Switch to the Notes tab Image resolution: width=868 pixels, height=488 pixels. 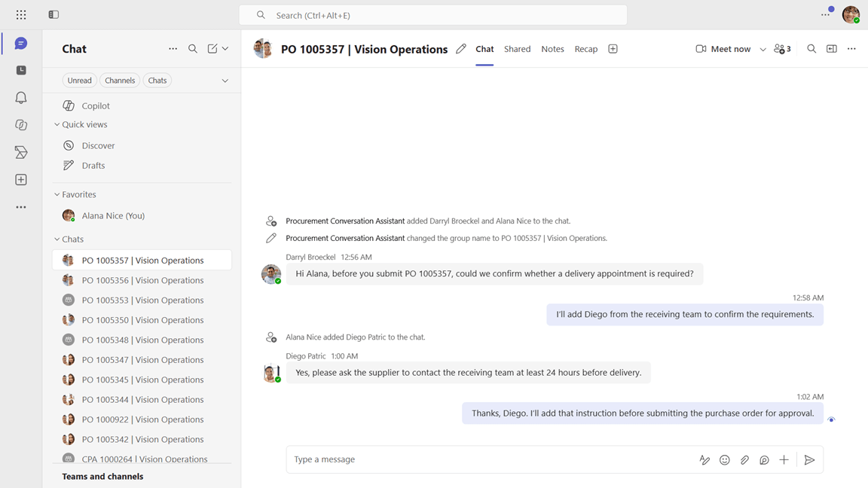(x=552, y=49)
